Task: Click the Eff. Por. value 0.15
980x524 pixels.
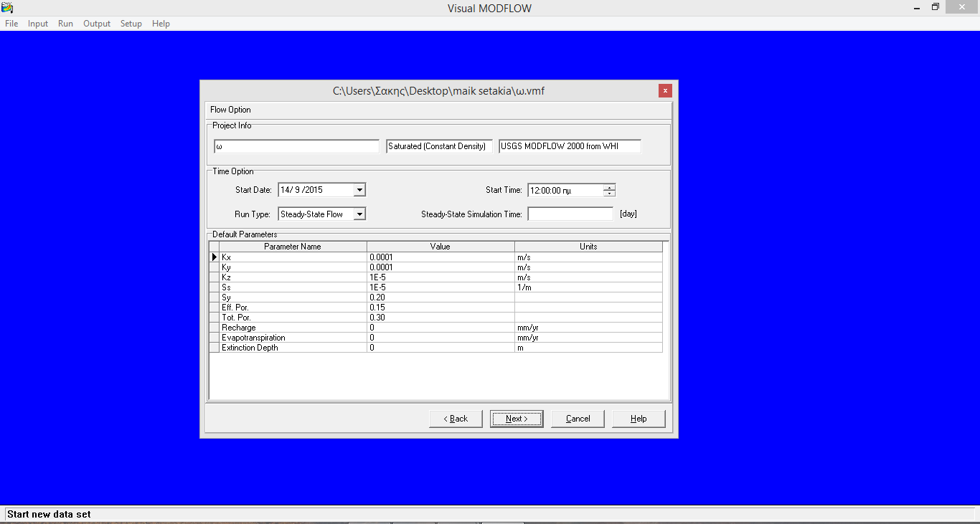Action: click(x=440, y=307)
